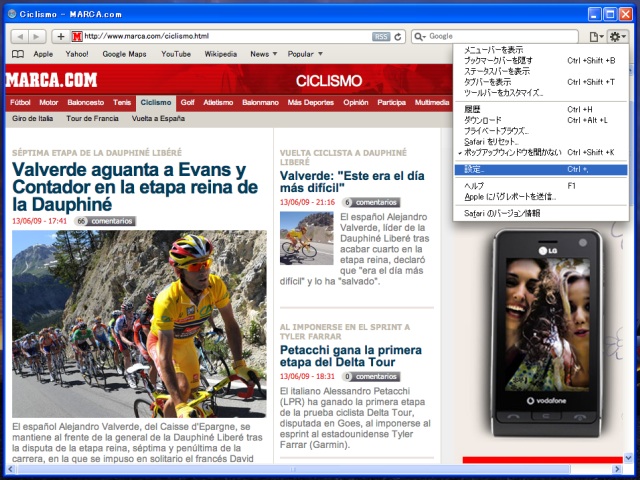Open the page menu icon
Screen dimensions: 640x480
click(596, 37)
